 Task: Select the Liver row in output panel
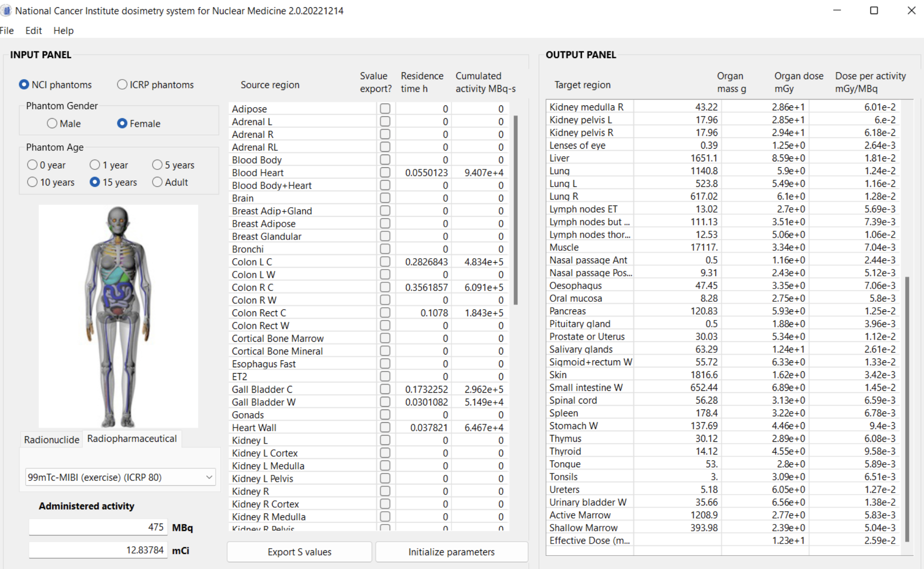723,158
